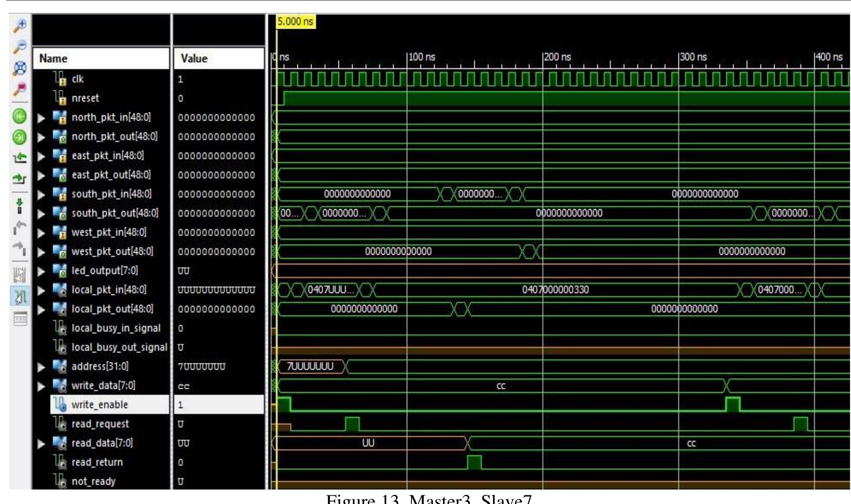Click the 200 ns ruler mark
This screenshot has width=851, height=504.
[x=558, y=57]
